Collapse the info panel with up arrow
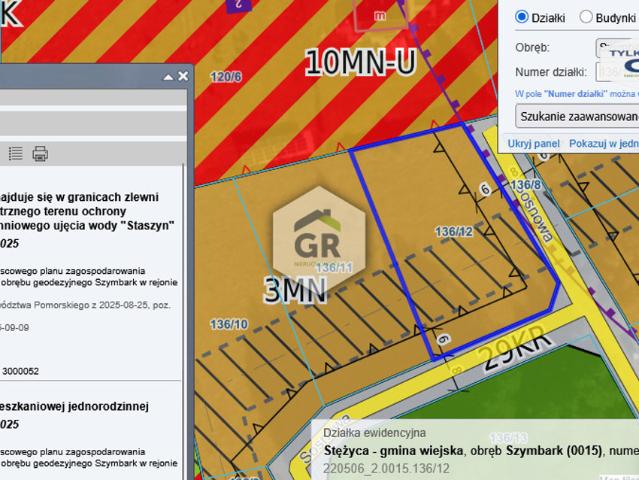The image size is (639, 480). coord(168,77)
